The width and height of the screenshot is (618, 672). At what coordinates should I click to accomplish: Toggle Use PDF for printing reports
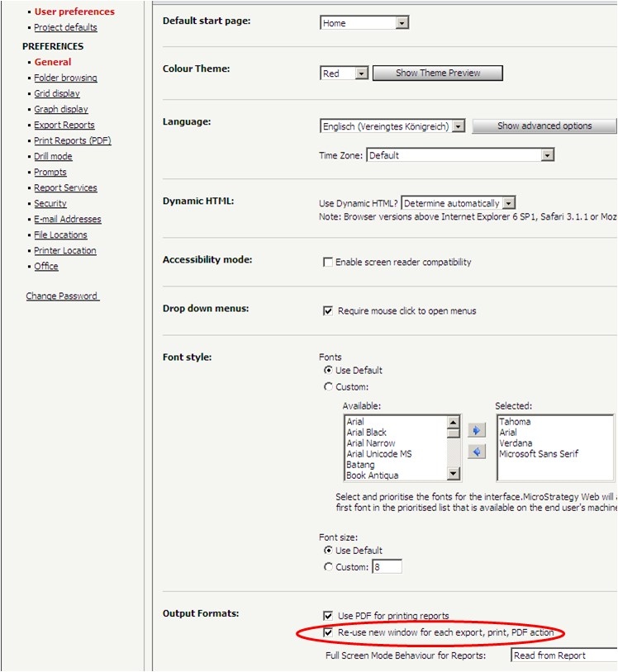coord(328,616)
